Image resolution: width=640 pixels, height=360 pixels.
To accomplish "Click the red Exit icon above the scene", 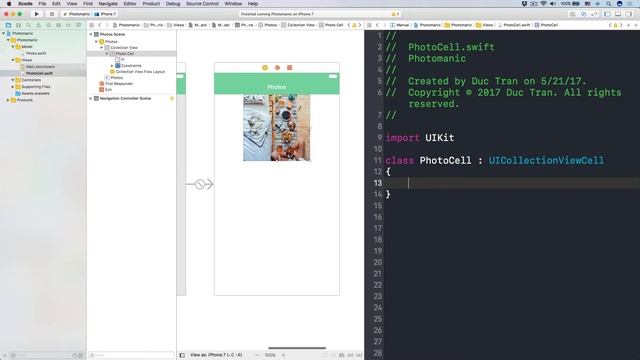I will tap(289, 68).
